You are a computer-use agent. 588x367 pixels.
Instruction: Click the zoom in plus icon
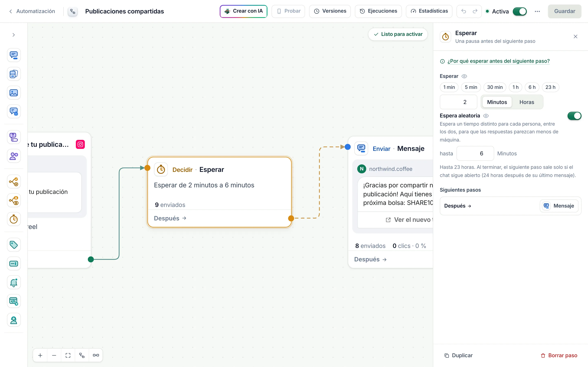click(40, 355)
